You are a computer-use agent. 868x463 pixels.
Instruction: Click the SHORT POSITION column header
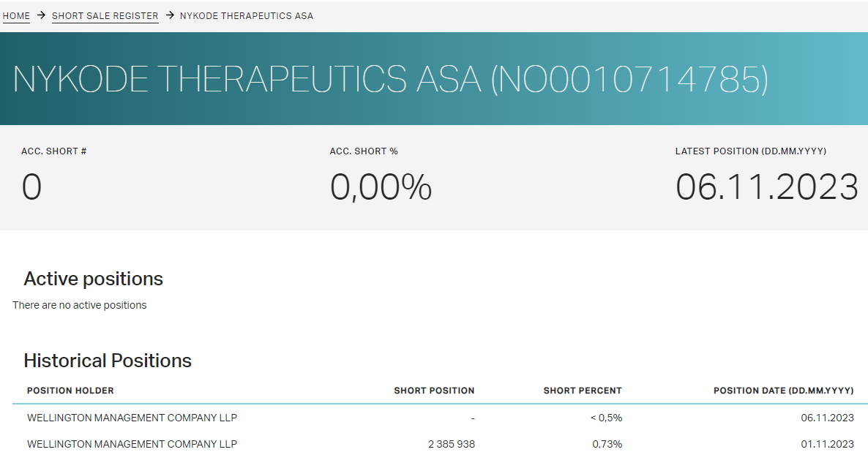tap(435, 391)
